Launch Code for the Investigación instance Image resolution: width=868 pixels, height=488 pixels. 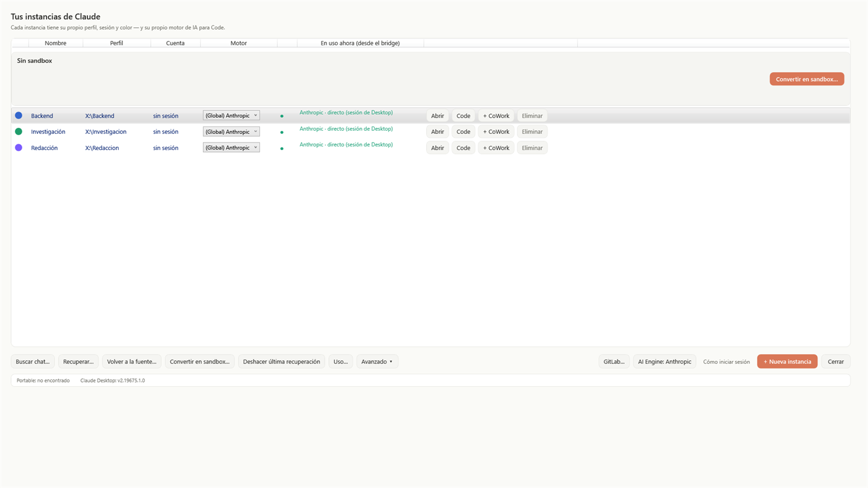click(463, 131)
